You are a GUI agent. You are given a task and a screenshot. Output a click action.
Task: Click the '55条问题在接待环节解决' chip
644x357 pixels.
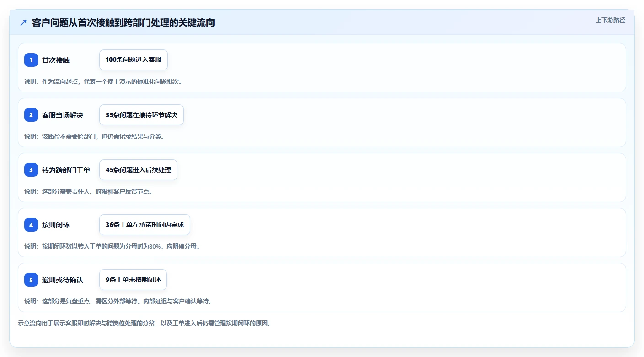click(x=141, y=115)
